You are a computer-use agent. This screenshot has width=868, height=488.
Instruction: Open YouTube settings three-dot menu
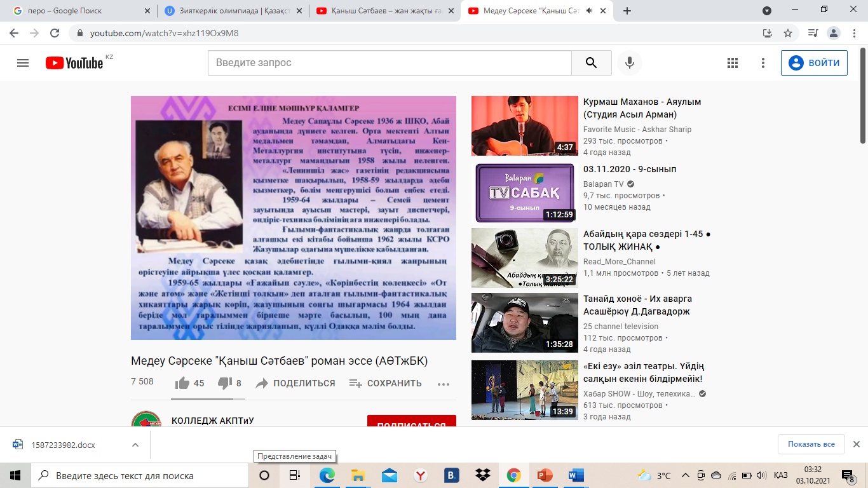(763, 63)
